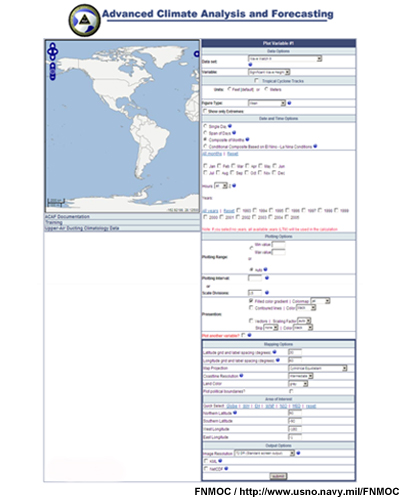Open help icon beside Coastline Resolution
The image size is (400, 500).
[241, 376]
